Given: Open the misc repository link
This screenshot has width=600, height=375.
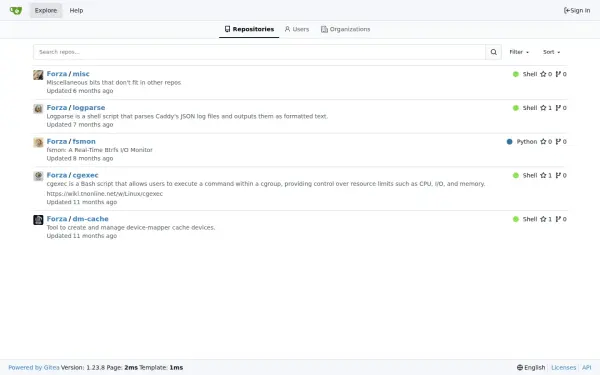Looking at the screenshot, I should (81, 74).
